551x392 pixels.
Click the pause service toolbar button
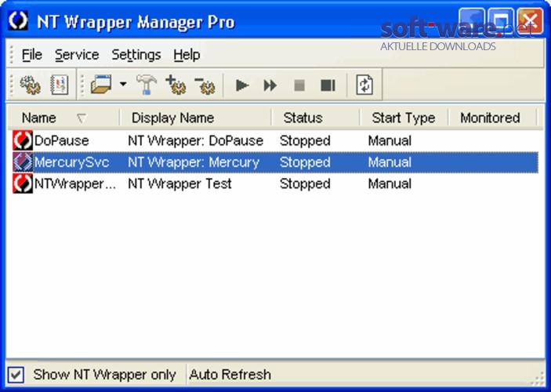pos(328,85)
